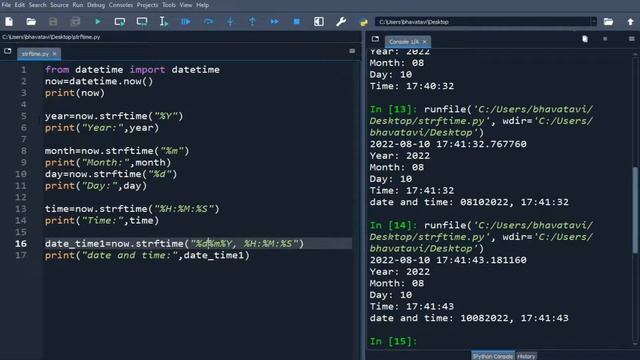Run selection or current line icon

pos(164,22)
